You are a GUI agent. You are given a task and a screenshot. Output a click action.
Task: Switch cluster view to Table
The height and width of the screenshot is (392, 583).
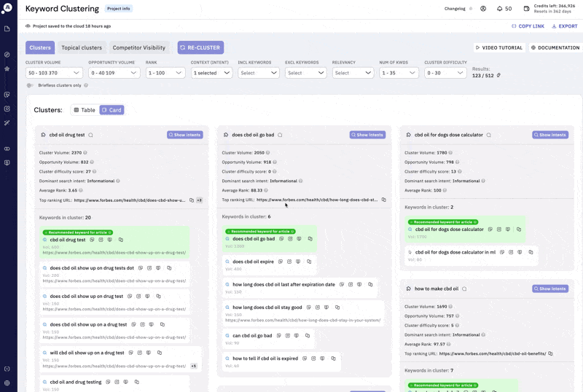coord(85,110)
